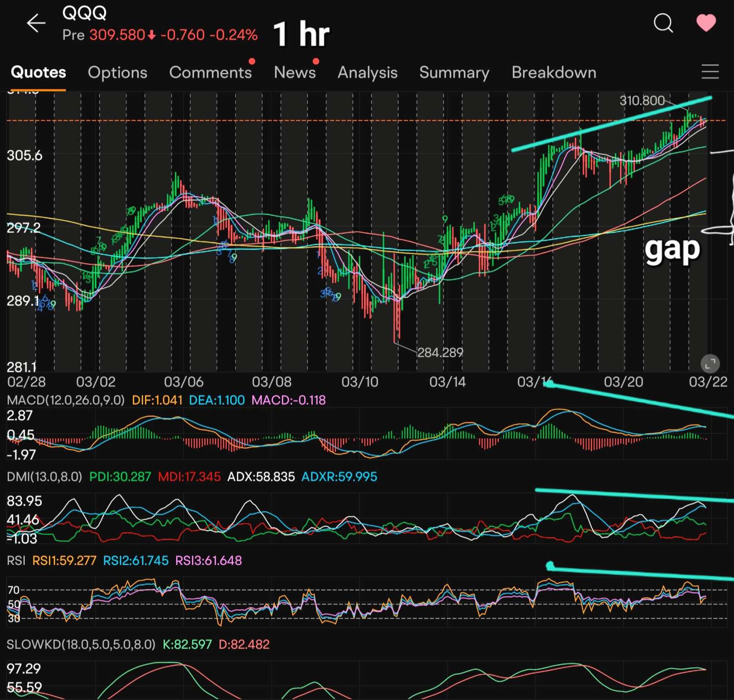Tap the 03/10 date on the axis
The height and width of the screenshot is (700, 734).
(360, 382)
